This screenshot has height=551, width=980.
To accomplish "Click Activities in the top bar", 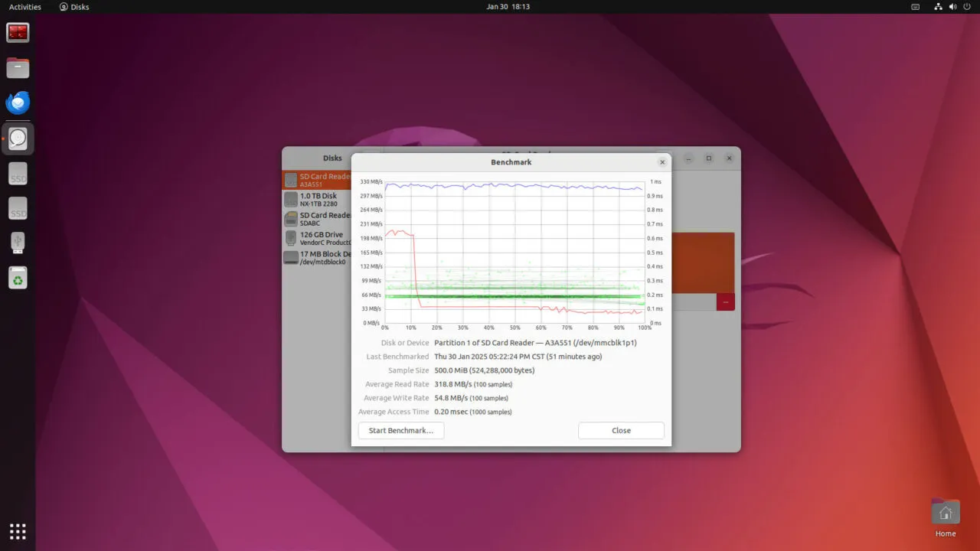I will (x=25, y=7).
